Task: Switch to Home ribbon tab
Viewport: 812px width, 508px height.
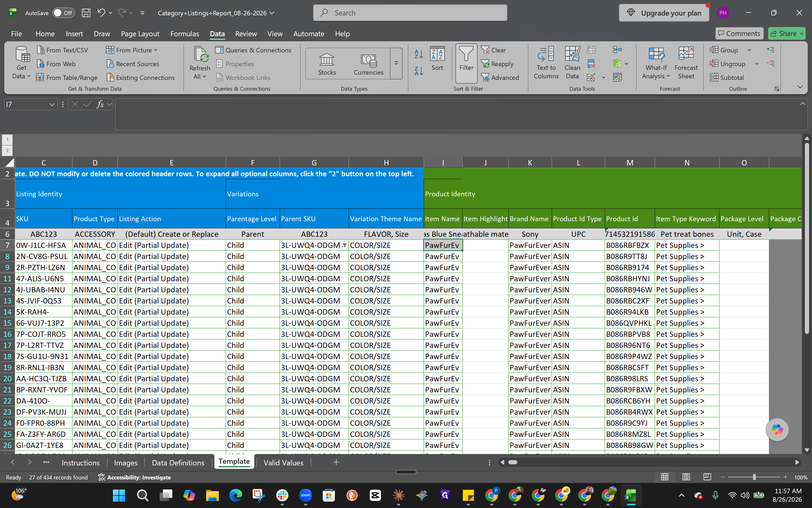Action: (x=45, y=34)
